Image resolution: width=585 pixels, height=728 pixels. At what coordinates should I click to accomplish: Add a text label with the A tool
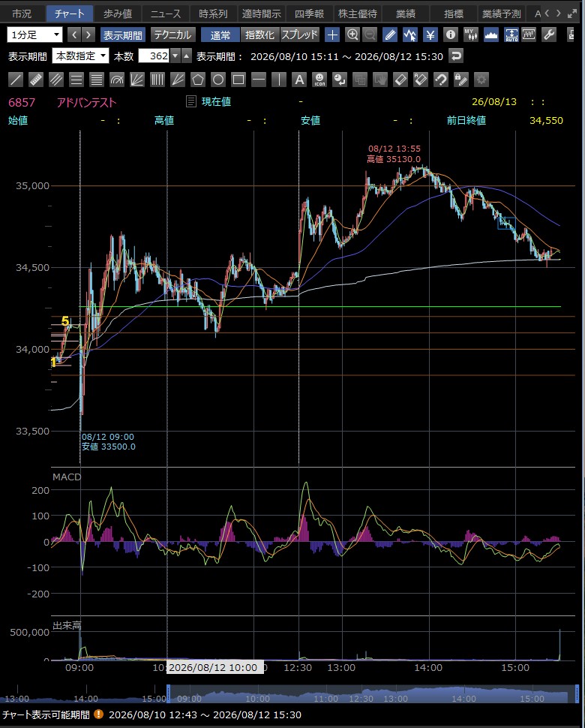[x=299, y=80]
